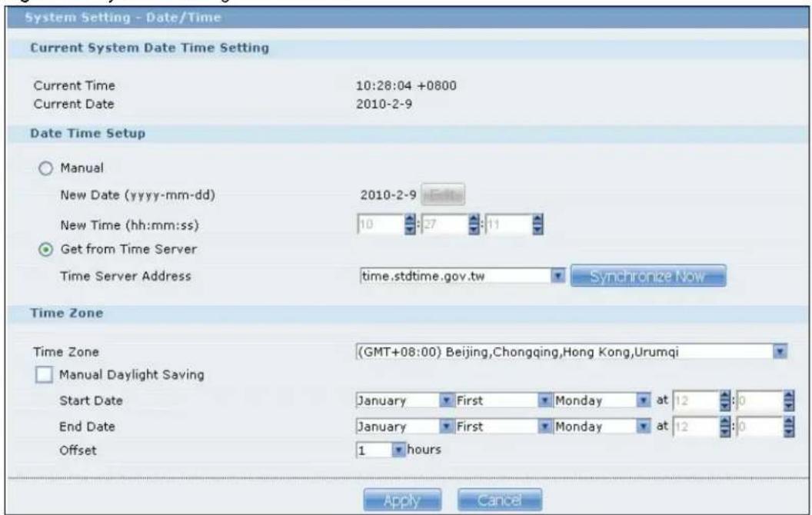Click New Time seconds spinner arrows
812x515 pixels.
[538, 224]
